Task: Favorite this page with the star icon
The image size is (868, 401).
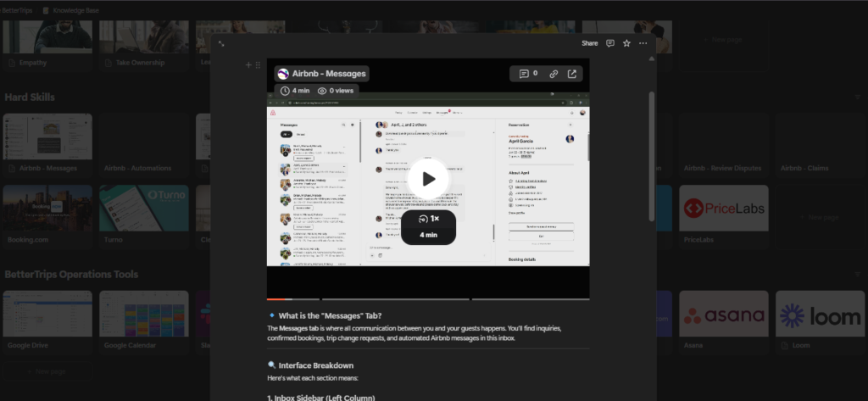Action: (626, 43)
